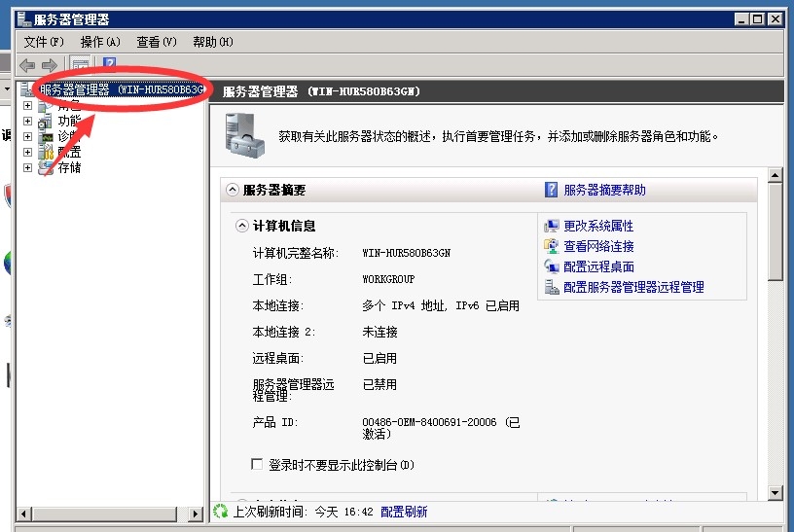Image resolution: width=794 pixels, height=532 pixels.
Task: Click the tree pane horizontal scrollbar thumb
Action: (104, 514)
